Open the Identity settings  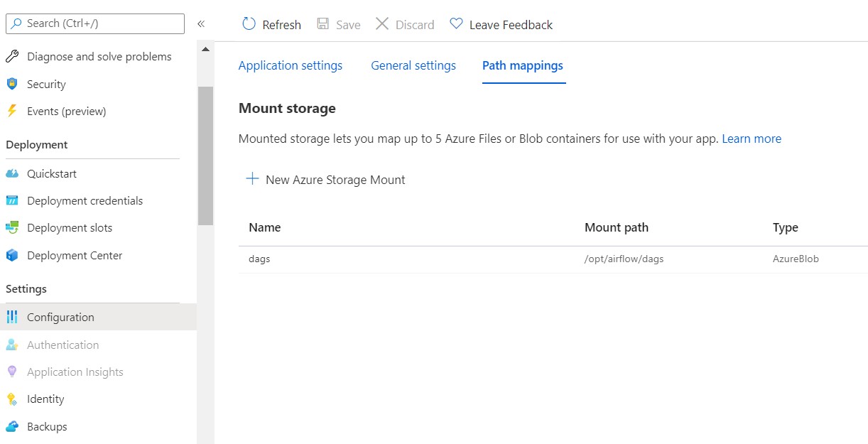[44, 399]
